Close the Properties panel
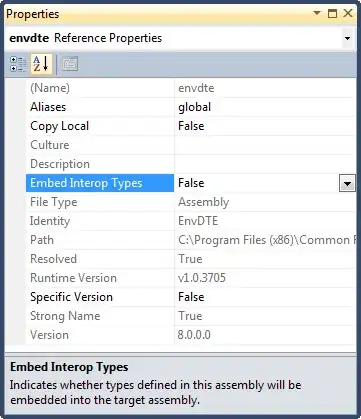The width and height of the screenshot is (361, 419). click(348, 13)
